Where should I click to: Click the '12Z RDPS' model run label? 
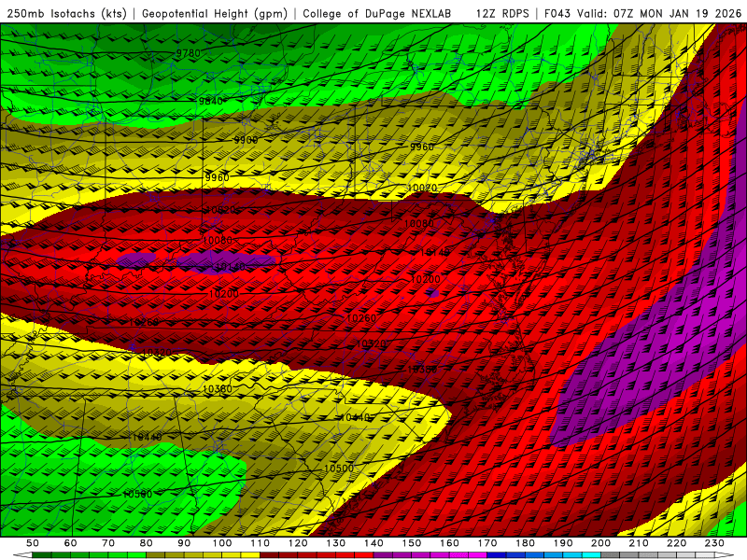point(502,14)
